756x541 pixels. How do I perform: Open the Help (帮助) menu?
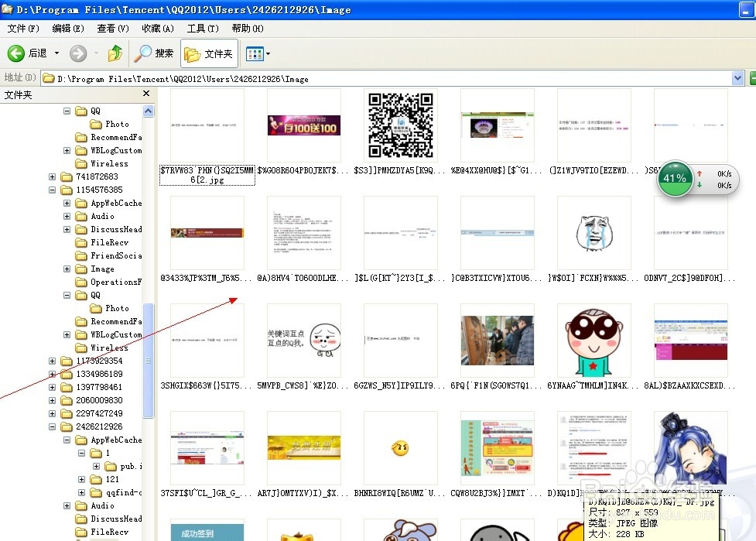[248, 29]
